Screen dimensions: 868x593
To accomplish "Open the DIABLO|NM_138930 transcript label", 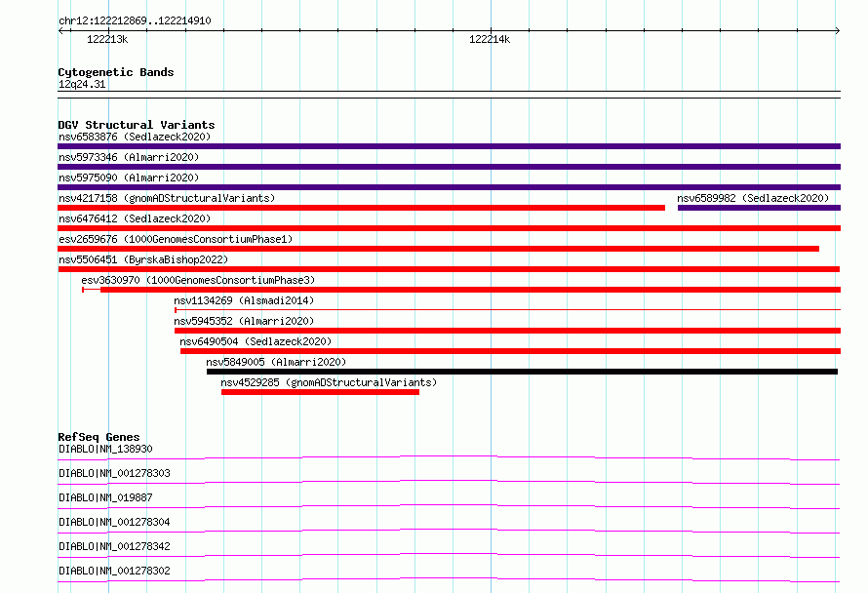I will (x=105, y=449).
